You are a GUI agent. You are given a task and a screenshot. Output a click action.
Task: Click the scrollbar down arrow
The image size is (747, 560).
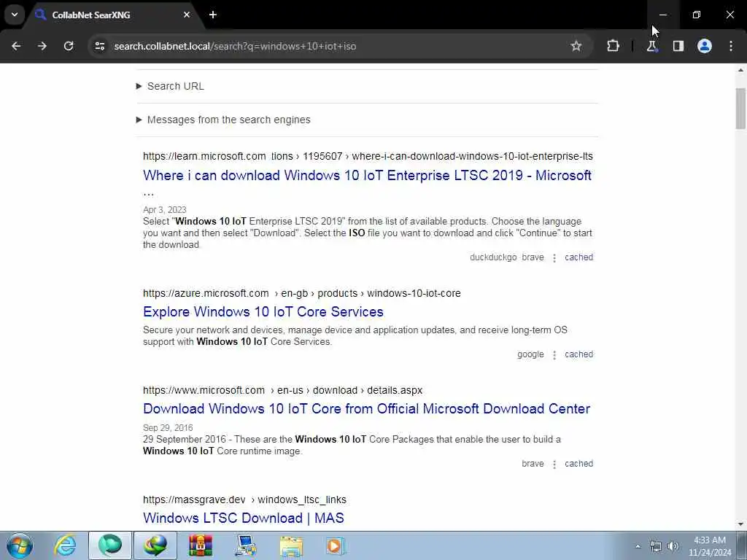coord(740,524)
